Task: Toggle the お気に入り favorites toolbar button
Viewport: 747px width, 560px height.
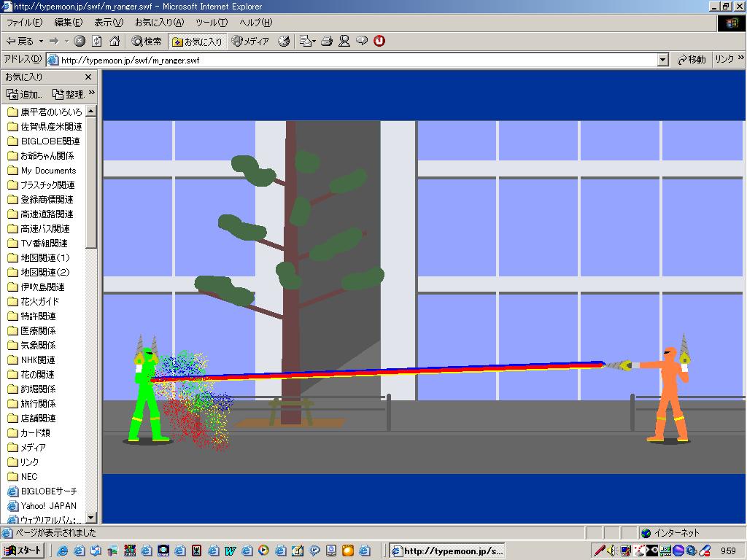Action: (x=197, y=42)
